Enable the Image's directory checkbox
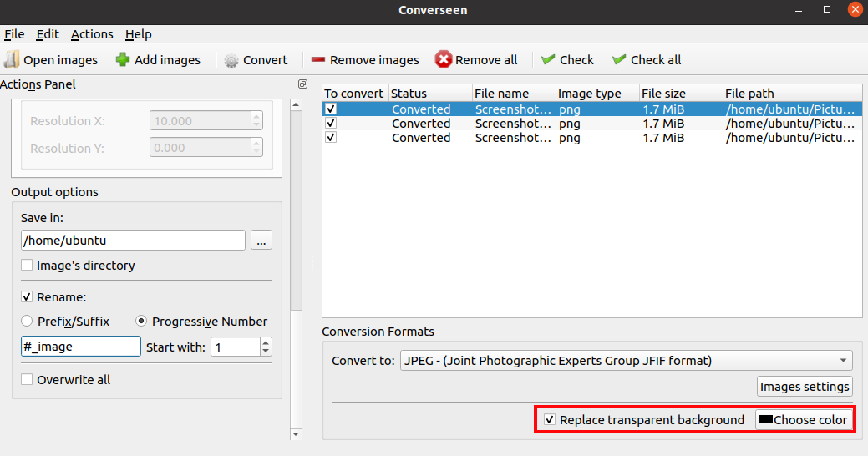 27,265
